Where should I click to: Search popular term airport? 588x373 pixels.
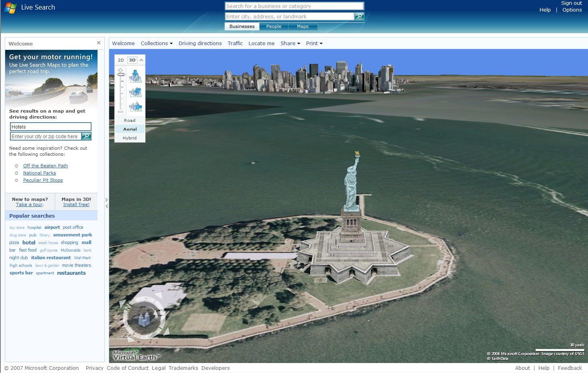(52, 227)
